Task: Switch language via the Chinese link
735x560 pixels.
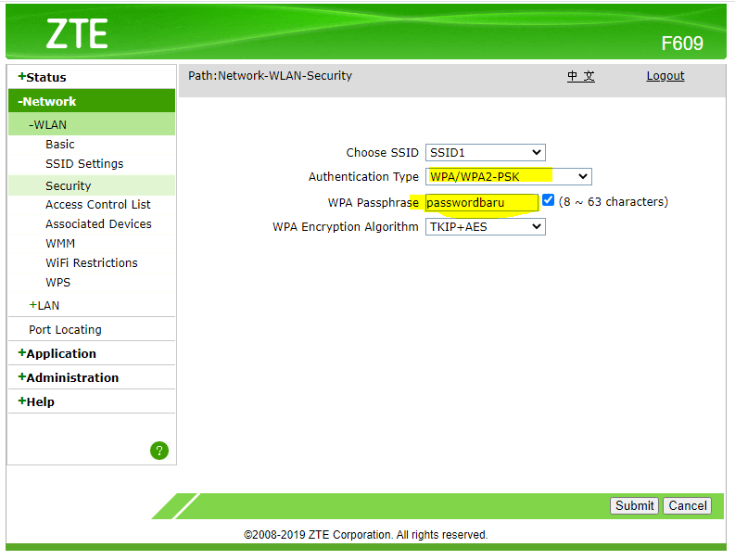Action: (x=581, y=76)
